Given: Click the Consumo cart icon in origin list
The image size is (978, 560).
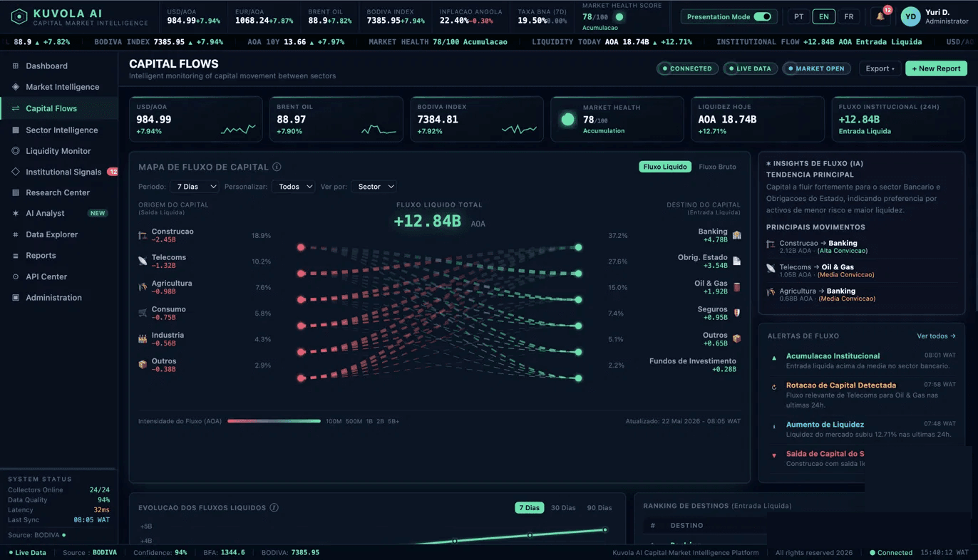Looking at the screenshot, I should point(143,313).
